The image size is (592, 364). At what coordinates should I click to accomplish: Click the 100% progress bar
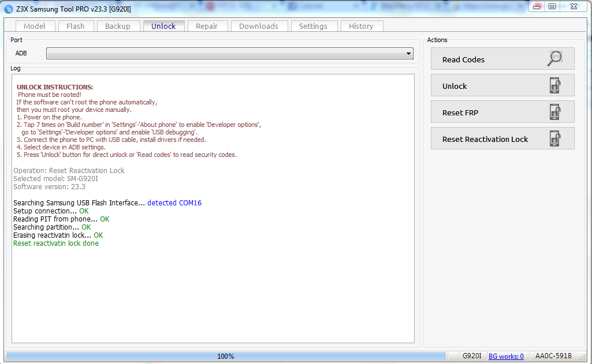coord(226,356)
